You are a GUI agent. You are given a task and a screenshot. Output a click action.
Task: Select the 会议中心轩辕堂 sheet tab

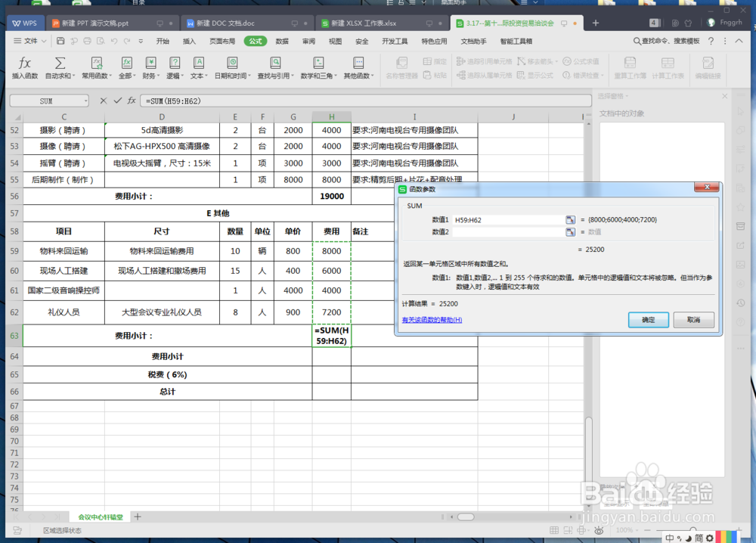pos(101,517)
